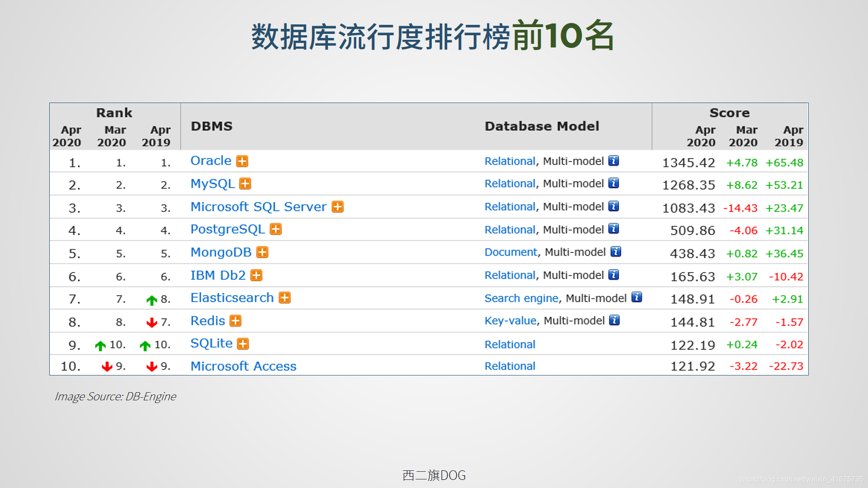Click the slide title 数据库流行度排行榜前10名
Viewport: 868px width, 488px height.
click(433, 36)
